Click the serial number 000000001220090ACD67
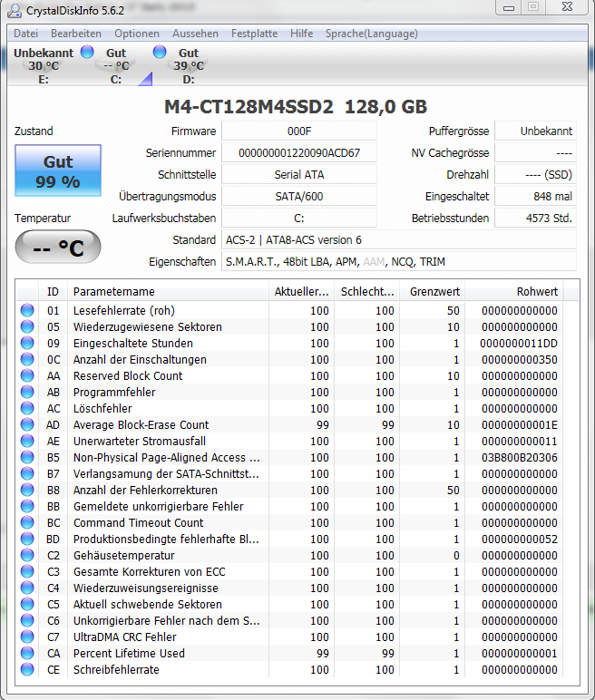 (299, 153)
